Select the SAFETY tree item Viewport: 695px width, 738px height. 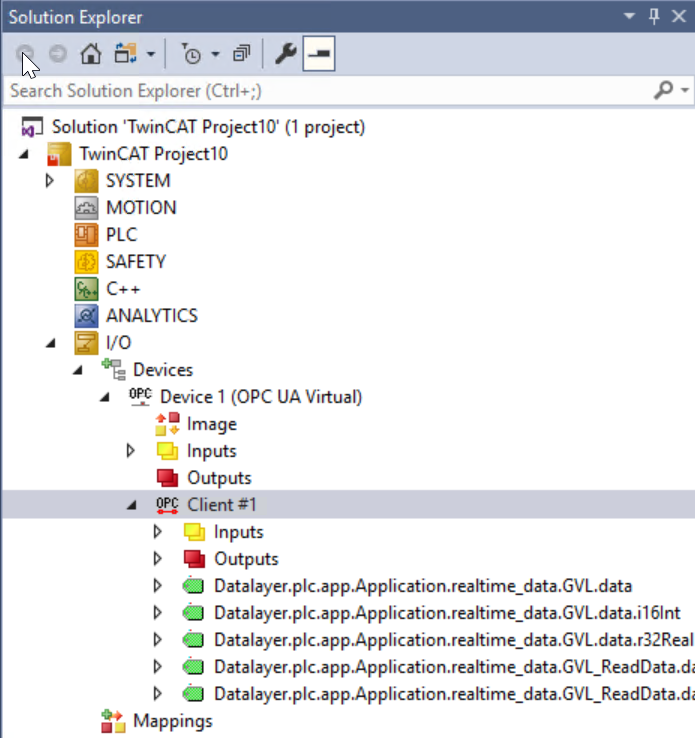pyautogui.click(x=136, y=262)
